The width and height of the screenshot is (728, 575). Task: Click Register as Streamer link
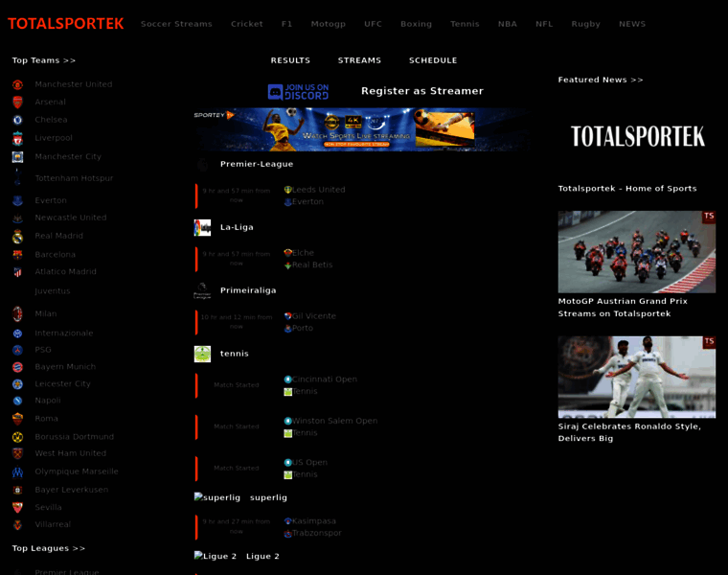[x=422, y=91]
